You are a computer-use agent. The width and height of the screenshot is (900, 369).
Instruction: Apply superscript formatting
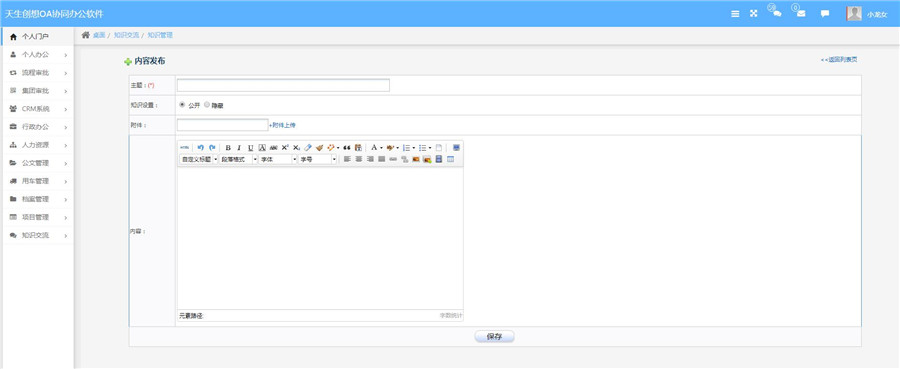point(285,148)
